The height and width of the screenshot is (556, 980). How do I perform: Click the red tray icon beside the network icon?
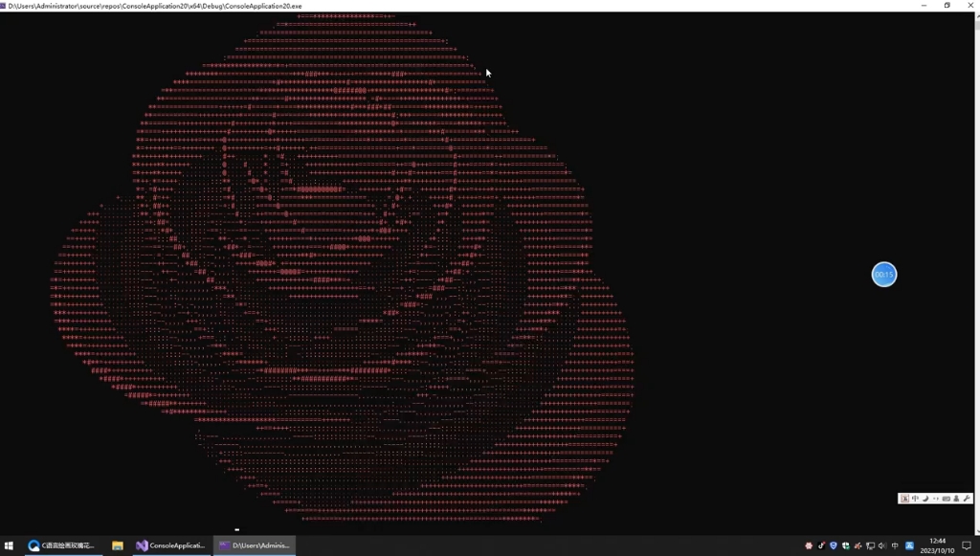pos(857,546)
